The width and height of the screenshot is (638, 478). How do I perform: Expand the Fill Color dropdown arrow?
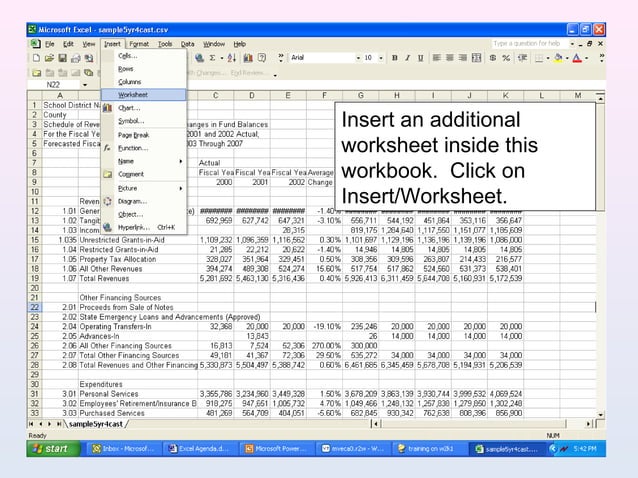point(567,58)
